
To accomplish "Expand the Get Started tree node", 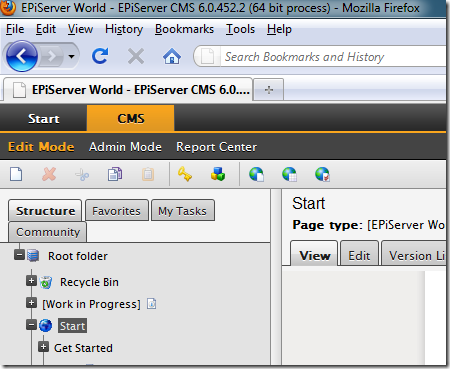I will tap(43, 347).
